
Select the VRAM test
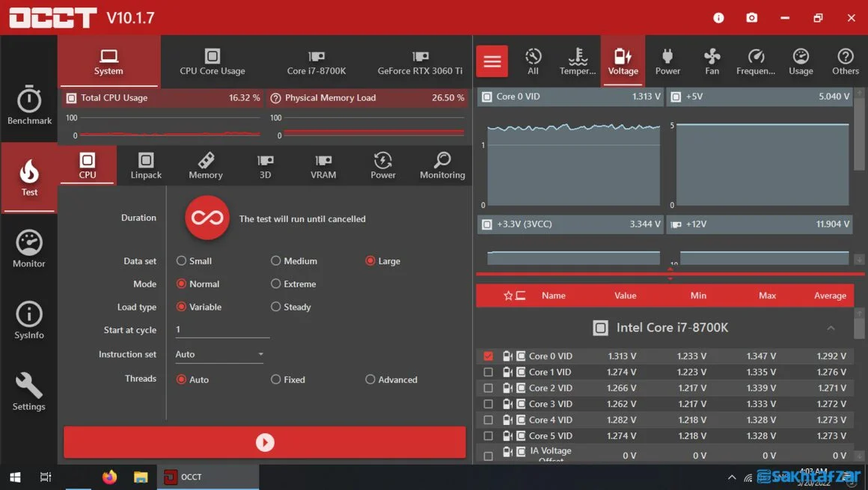coord(323,165)
